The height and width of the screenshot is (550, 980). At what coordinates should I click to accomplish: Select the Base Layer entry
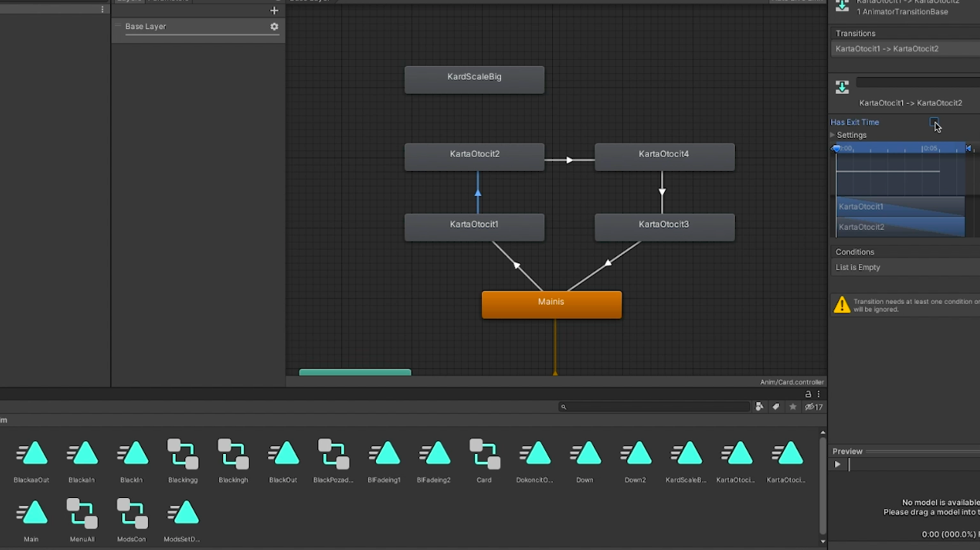(189, 27)
